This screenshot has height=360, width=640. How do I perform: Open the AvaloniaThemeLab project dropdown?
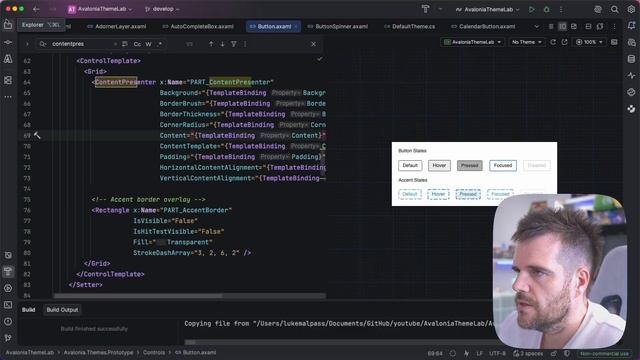click(100, 9)
